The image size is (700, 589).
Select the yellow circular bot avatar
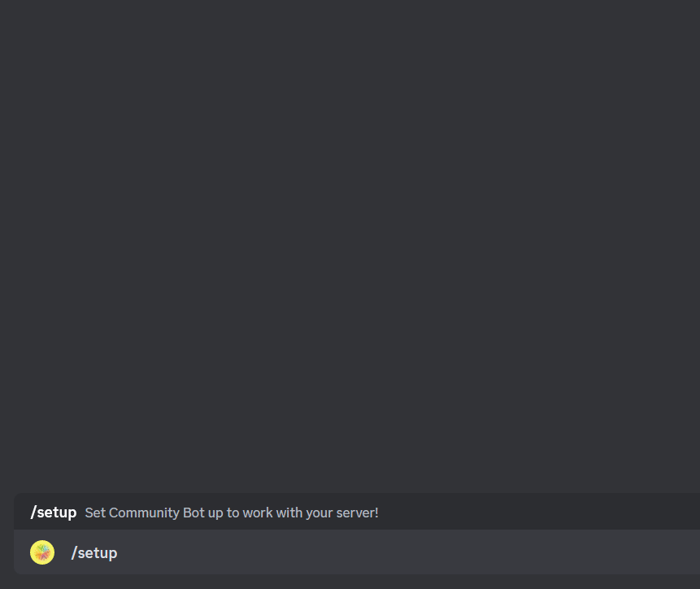pyautogui.click(x=42, y=552)
